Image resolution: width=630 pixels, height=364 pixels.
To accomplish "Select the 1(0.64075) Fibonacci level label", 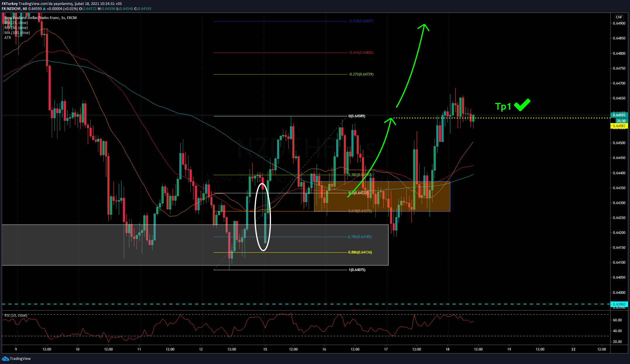I will tap(357, 270).
